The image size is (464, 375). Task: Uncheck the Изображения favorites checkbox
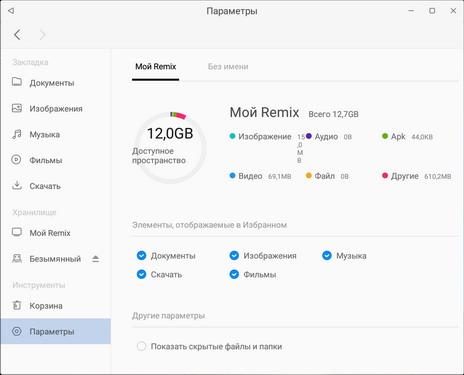(x=234, y=256)
